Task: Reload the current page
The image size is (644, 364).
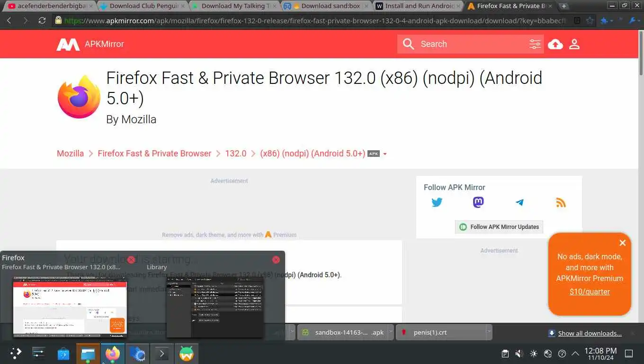Action: click(42, 20)
